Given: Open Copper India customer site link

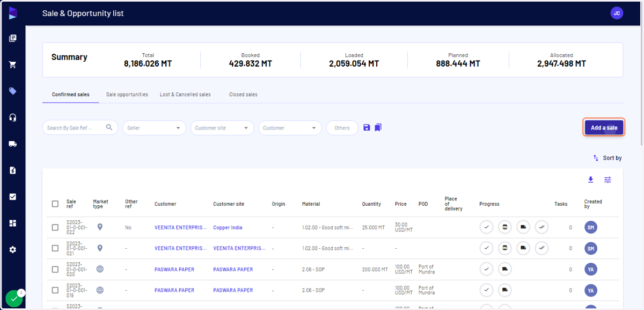Looking at the screenshot, I should click(x=228, y=227).
